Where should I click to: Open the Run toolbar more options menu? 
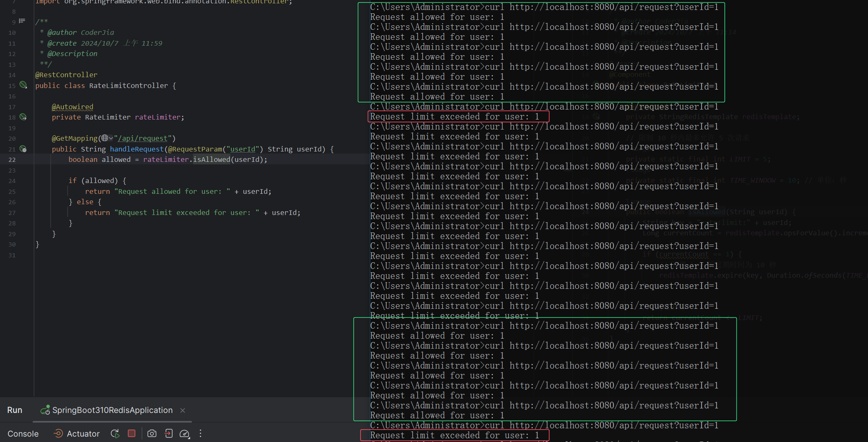[x=200, y=433]
